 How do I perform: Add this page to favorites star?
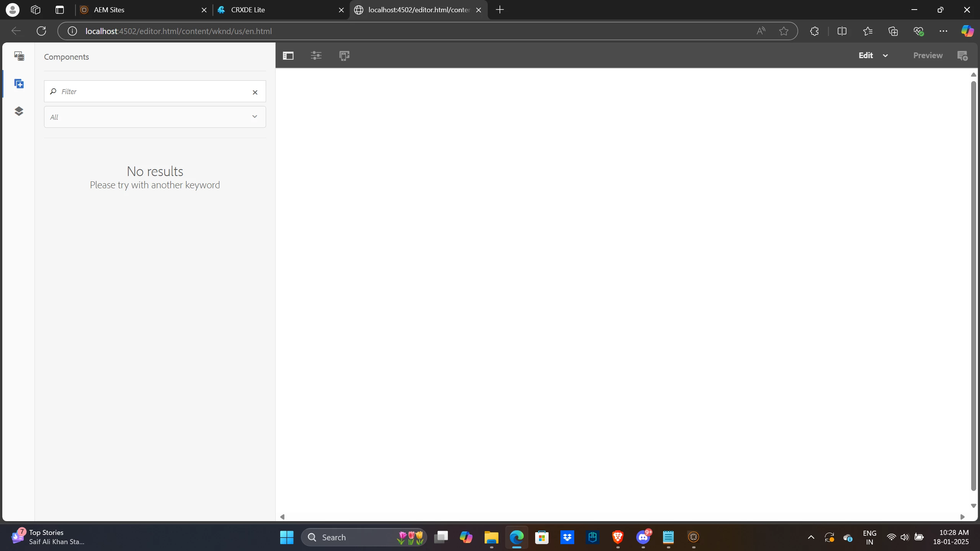[x=784, y=31]
